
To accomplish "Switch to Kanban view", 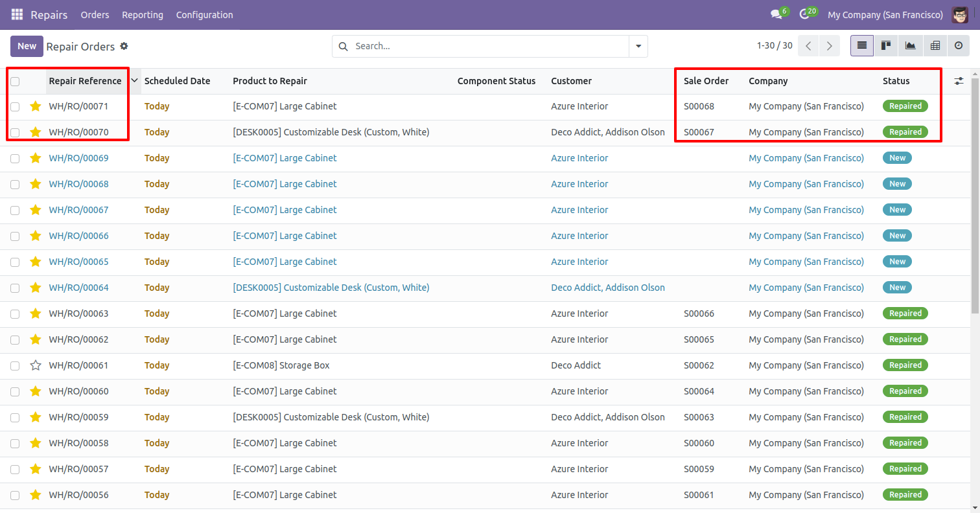I will (x=886, y=46).
